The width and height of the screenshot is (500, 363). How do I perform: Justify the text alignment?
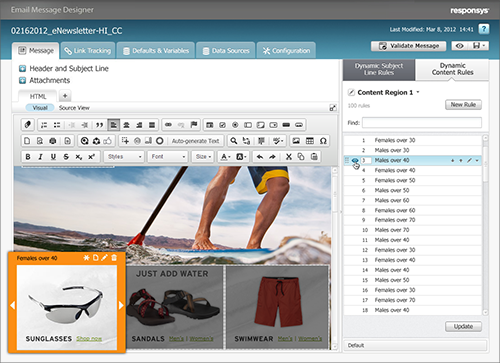(152, 125)
